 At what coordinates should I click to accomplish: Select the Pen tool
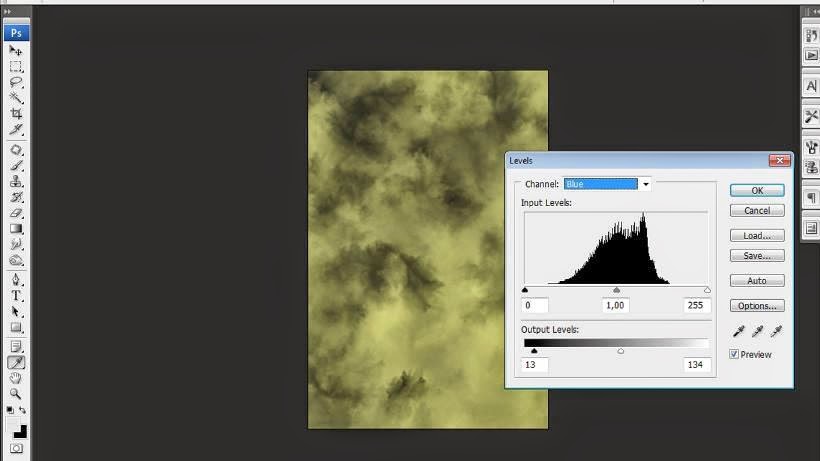(16, 280)
